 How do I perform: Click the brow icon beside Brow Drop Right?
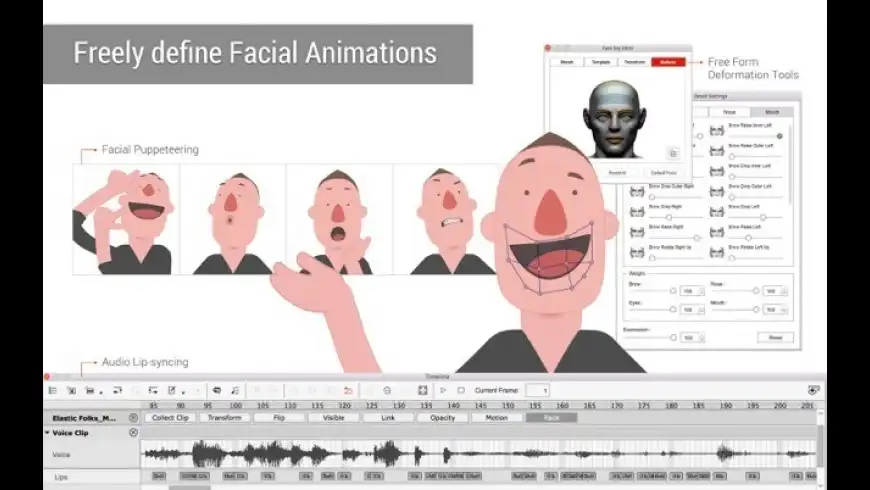coord(637,211)
